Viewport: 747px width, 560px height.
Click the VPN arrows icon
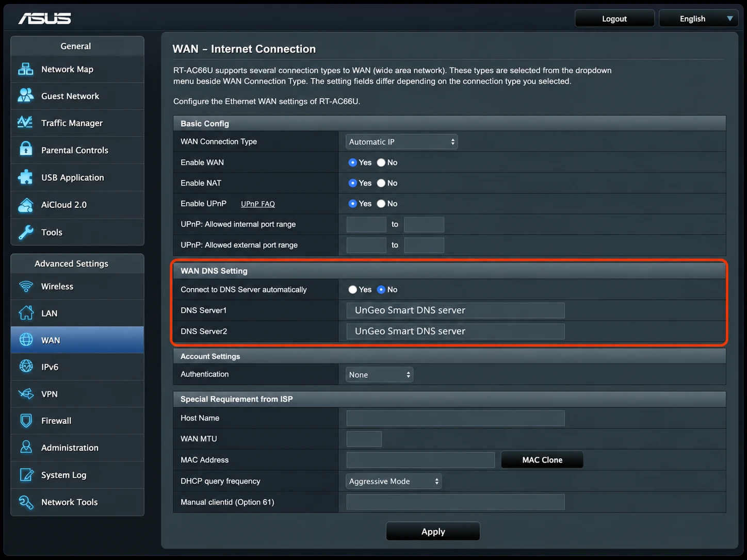(26, 394)
